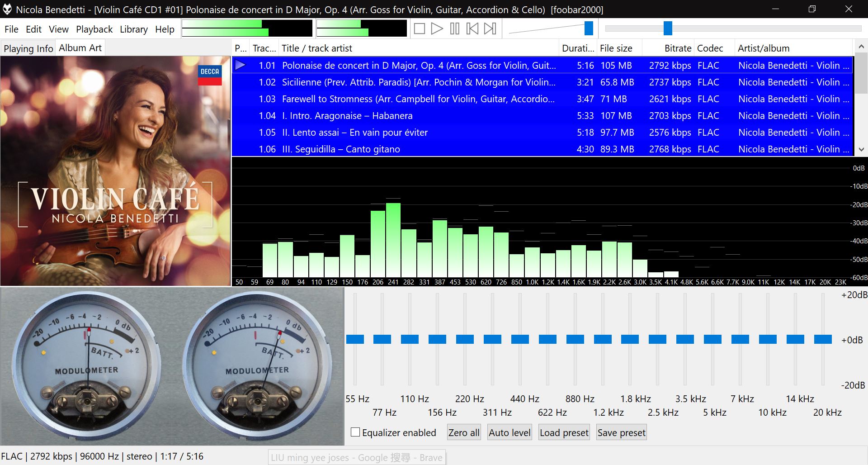Viewport: 868px width, 465px height.
Task: Click the 3.5 kHz equalizer band slider
Action: [x=685, y=339]
